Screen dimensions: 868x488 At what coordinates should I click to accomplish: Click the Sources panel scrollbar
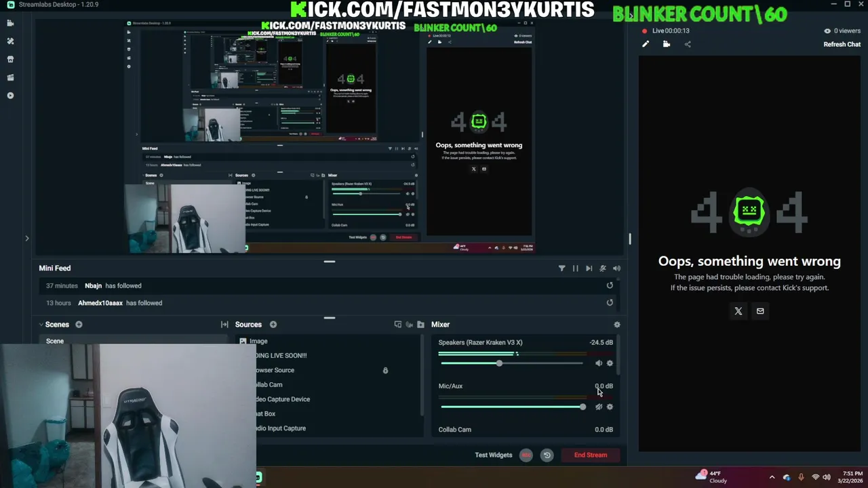tap(422, 375)
